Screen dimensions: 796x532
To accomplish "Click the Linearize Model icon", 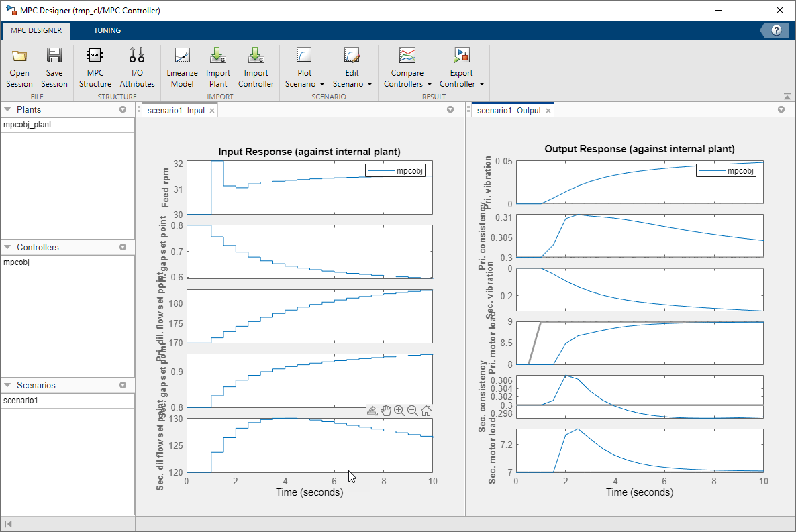I will [x=182, y=56].
